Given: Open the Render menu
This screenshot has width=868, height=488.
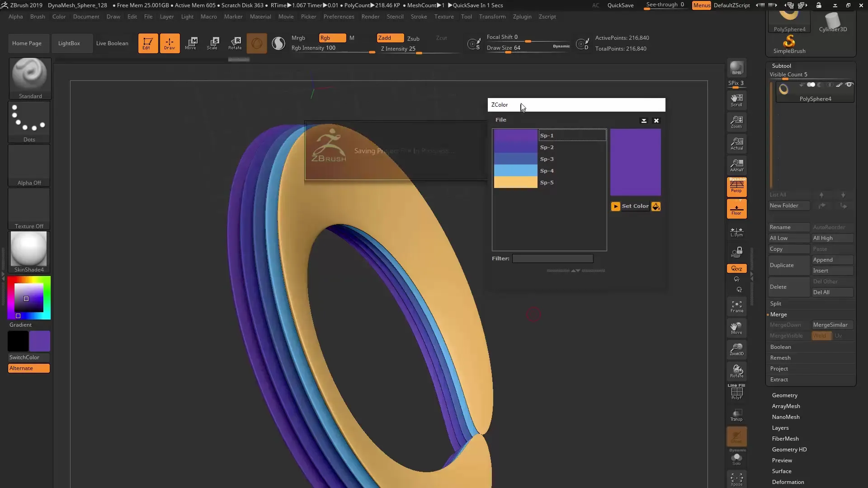Looking at the screenshot, I should tap(370, 17).
